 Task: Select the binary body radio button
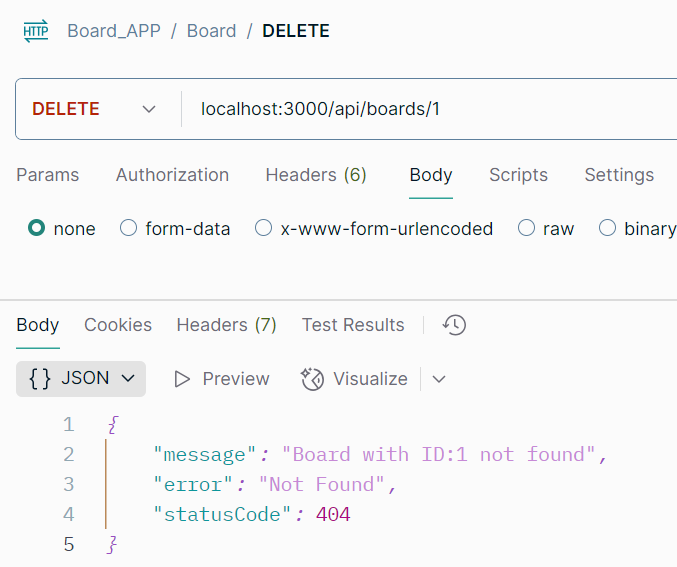click(607, 228)
